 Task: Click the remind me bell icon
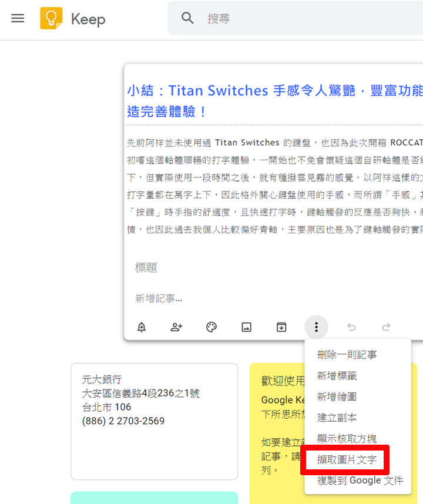pyautogui.click(x=142, y=327)
